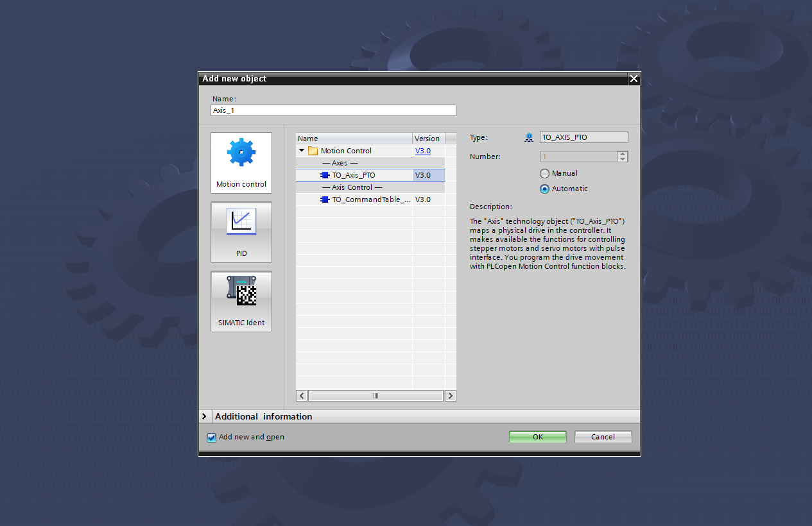Viewport: 812px width, 526px height.
Task: Choose the PID graph icon
Action: (241, 221)
